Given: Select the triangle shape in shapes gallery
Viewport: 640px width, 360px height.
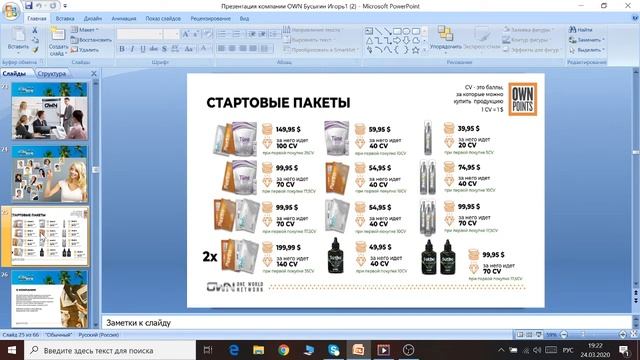Looking at the screenshot, I should click(369, 40).
